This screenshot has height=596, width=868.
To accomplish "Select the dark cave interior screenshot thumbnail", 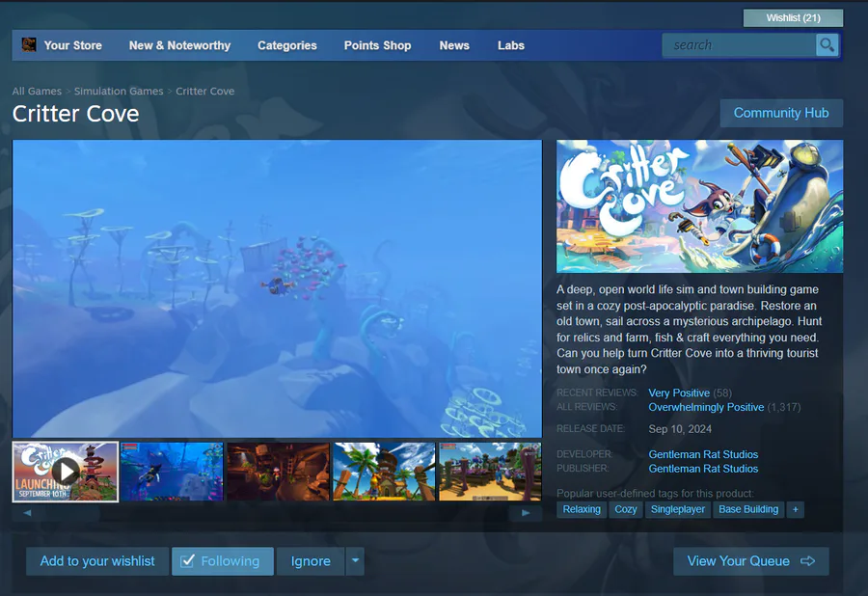I will (278, 472).
